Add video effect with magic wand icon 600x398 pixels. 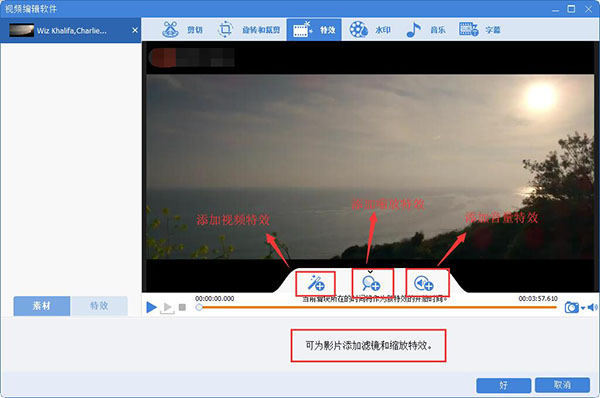(316, 284)
